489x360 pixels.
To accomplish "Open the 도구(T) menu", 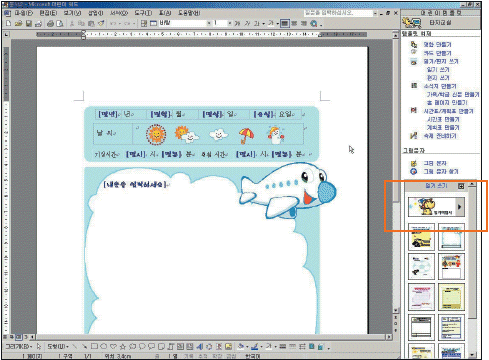I will coord(143,13).
